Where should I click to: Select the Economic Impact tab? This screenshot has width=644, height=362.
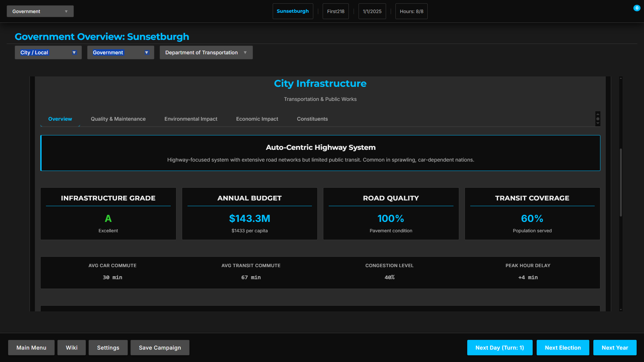pyautogui.click(x=257, y=119)
